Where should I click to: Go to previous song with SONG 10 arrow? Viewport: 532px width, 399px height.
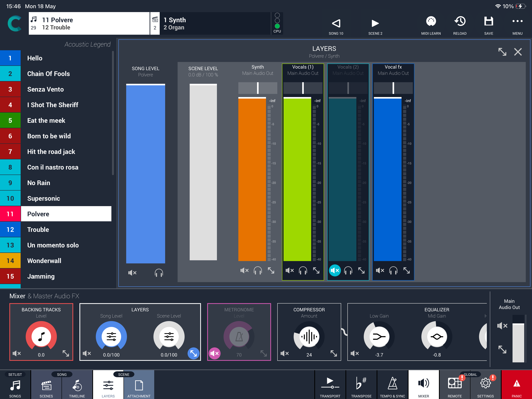336,23
